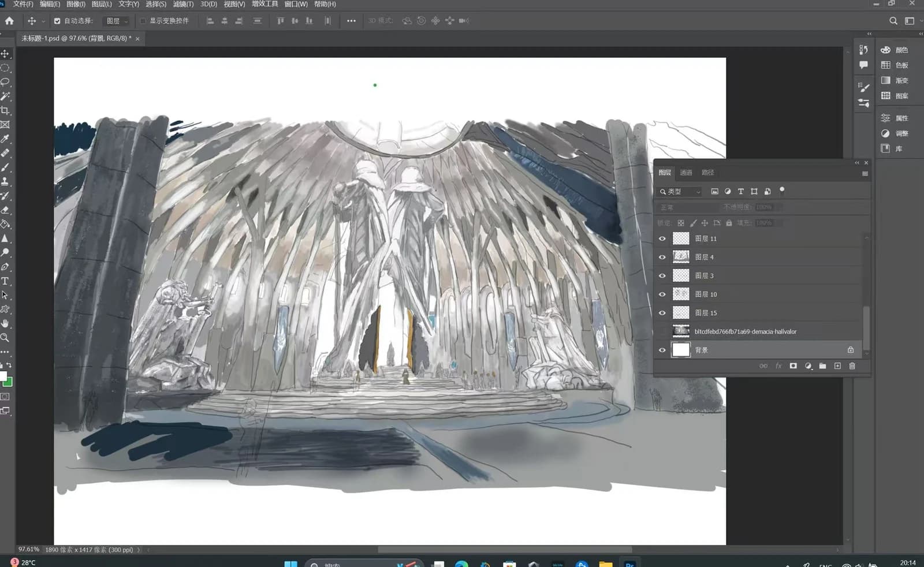Select the Paint Bucket tool
Viewport: 924px width, 567px height.
pyautogui.click(x=5, y=224)
